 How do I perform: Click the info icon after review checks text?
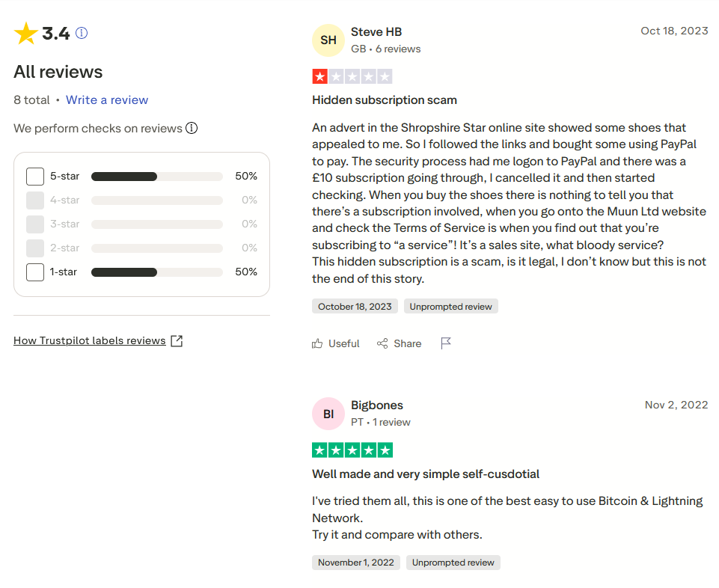pyautogui.click(x=192, y=128)
